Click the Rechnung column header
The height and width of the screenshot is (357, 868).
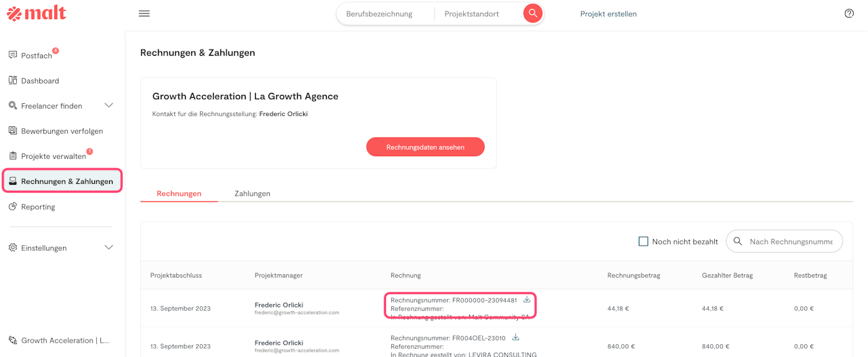[x=406, y=275]
